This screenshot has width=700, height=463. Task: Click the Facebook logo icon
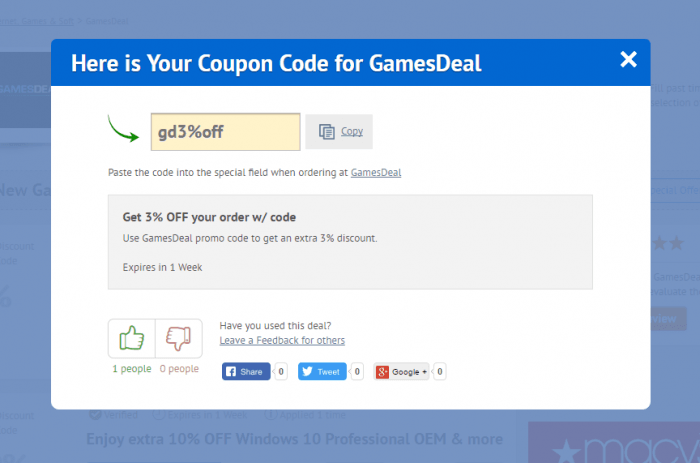point(231,371)
